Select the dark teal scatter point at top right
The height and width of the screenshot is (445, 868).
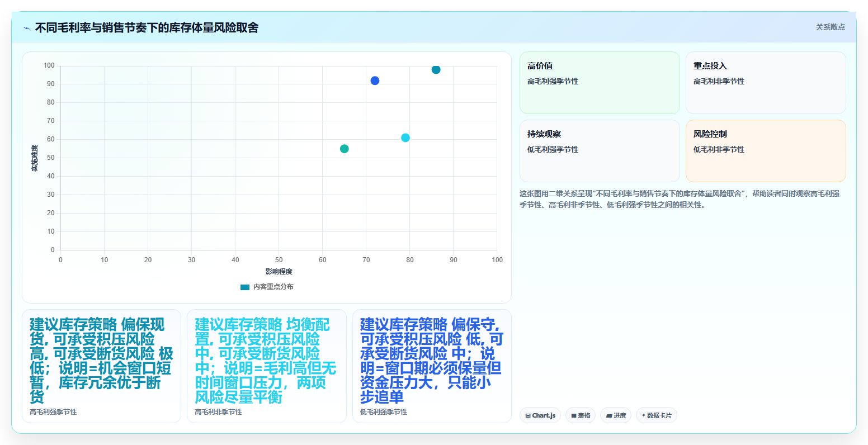436,70
